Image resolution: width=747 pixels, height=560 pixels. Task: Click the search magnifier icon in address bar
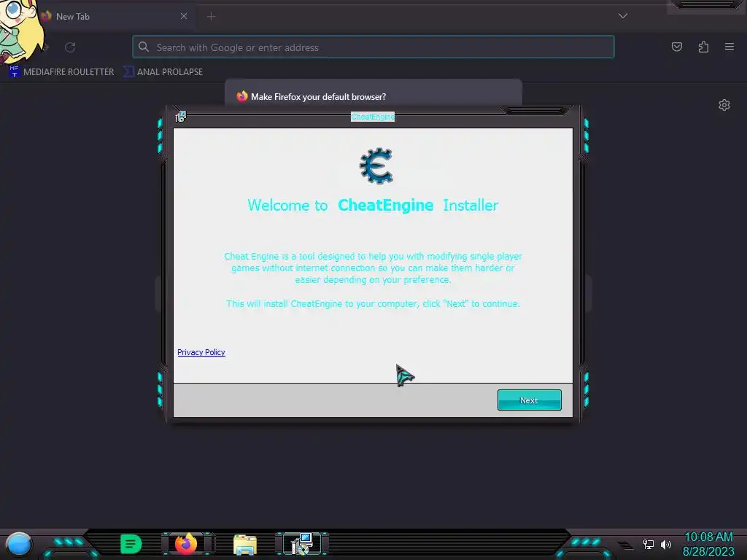(144, 47)
